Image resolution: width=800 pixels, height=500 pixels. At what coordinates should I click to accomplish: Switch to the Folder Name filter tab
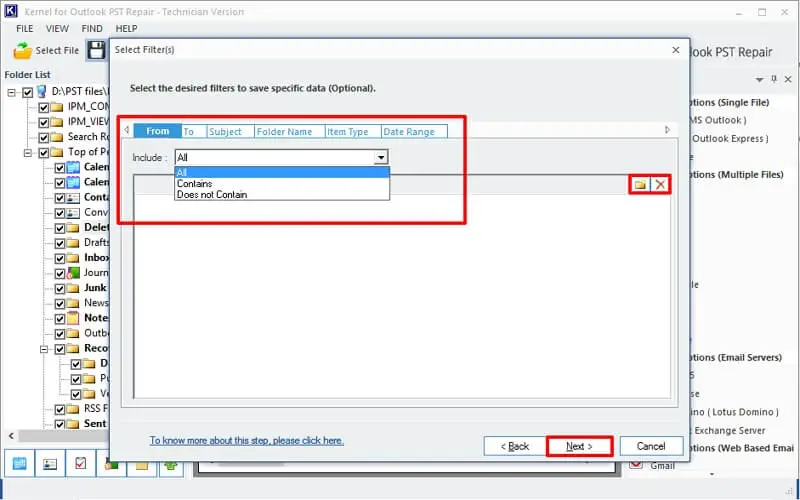click(289, 132)
